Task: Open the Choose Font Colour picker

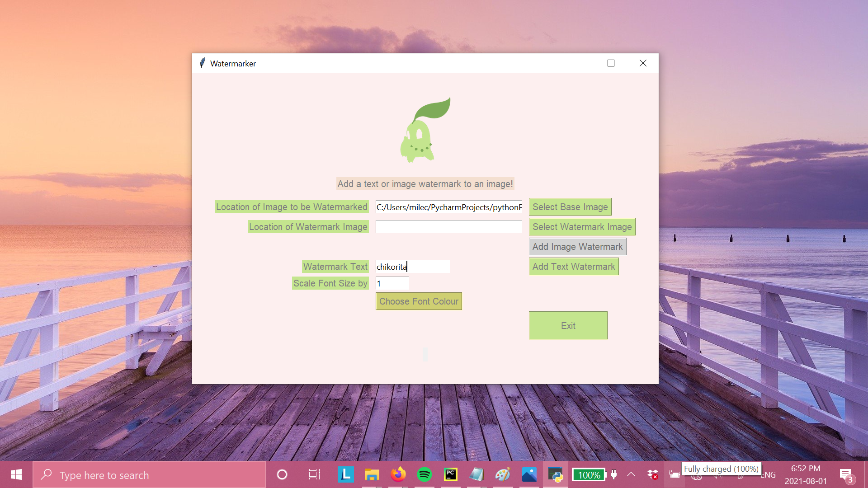Action: tap(419, 301)
